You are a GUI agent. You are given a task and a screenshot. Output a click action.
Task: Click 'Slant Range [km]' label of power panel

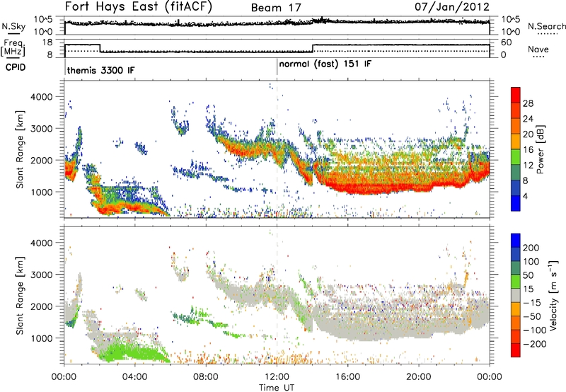(20, 149)
